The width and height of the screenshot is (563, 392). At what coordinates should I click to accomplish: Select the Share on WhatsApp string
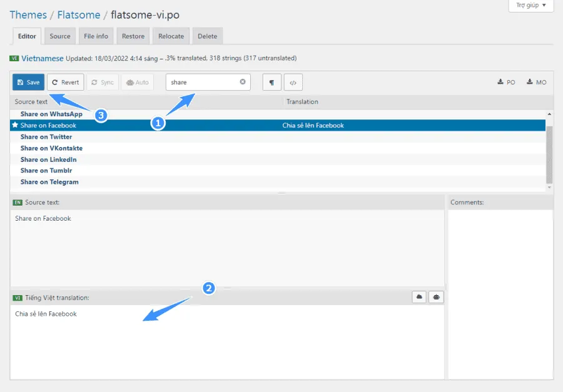point(51,114)
